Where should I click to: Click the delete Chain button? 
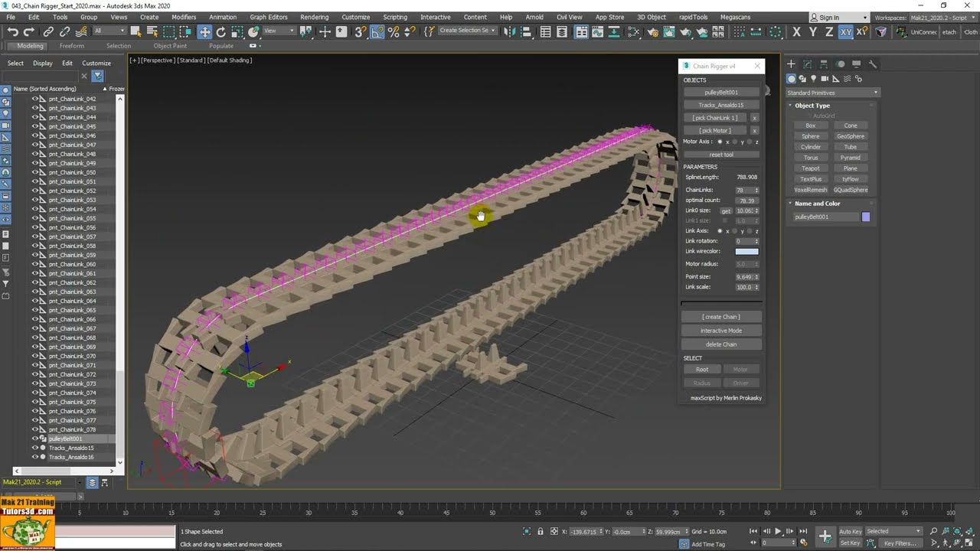point(721,344)
